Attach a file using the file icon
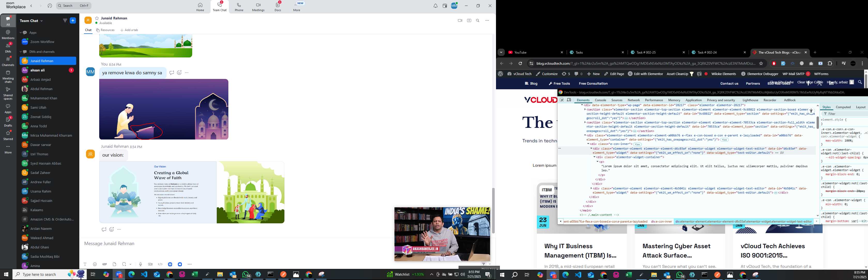Screen dimensions: 868x280 point(114,264)
